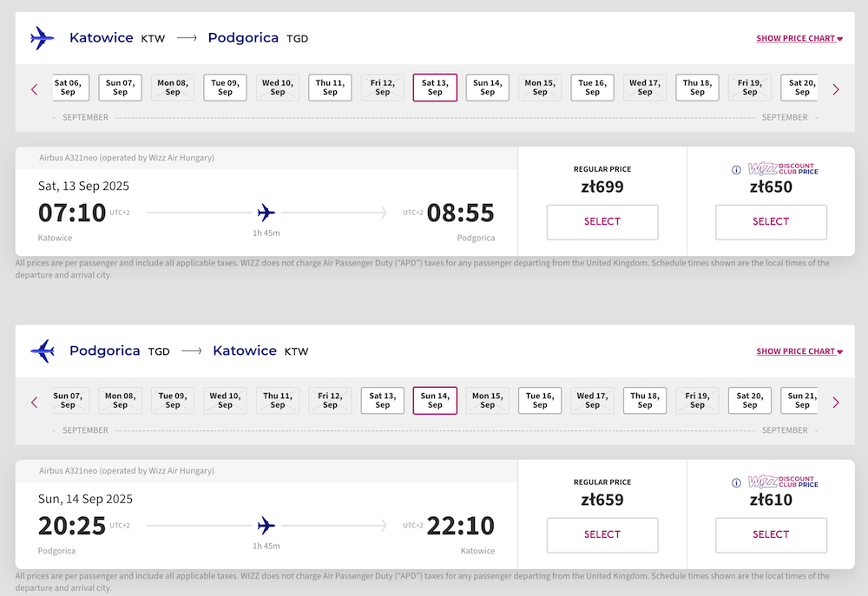This screenshot has width=868, height=596.
Task: Select Discount Club price zł610 return flight
Action: pyautogui.click(x=771, y=535)
